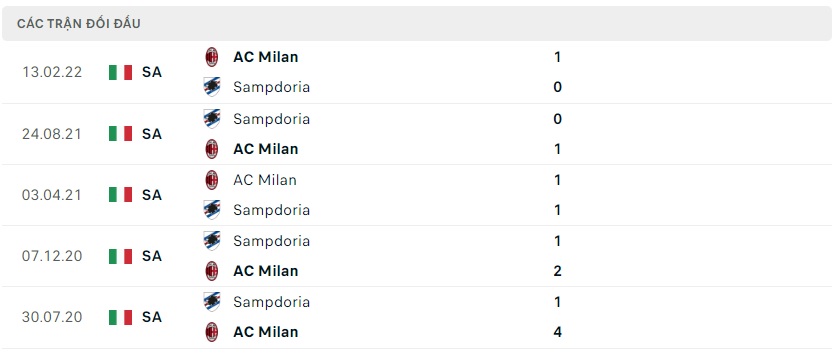
Task: Select SA league label for 24.08.21
Action: (152, 134)
